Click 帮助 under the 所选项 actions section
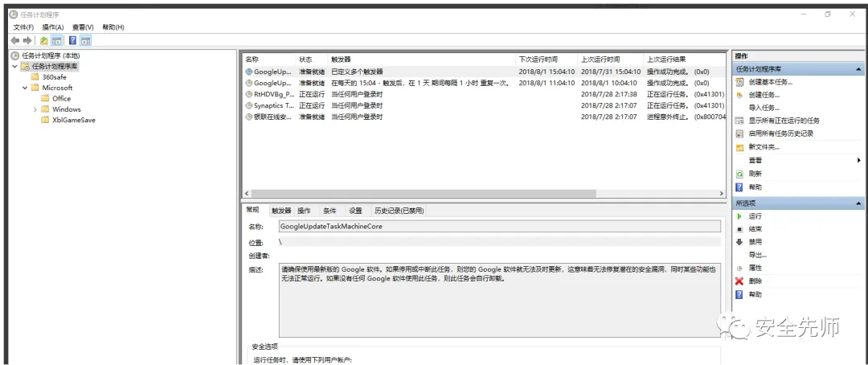Image resolution: width=868 pixels, height=365 pixels. point(755,294)
